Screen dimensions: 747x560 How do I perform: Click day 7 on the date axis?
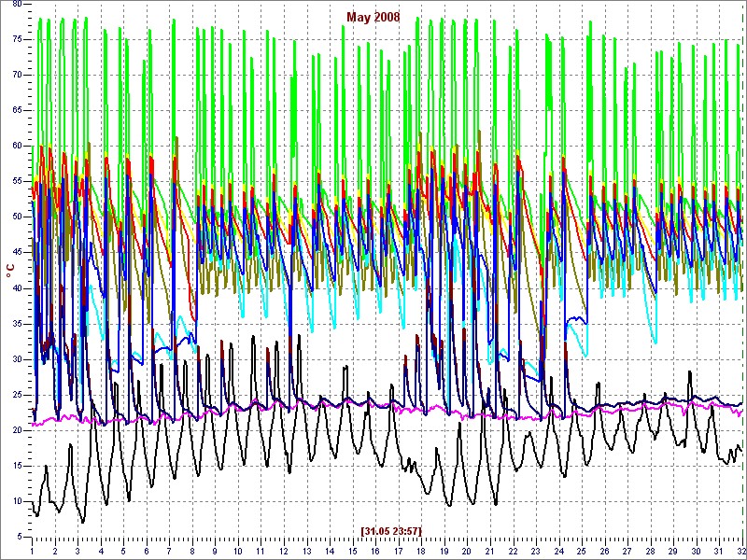tap(169, 551)
